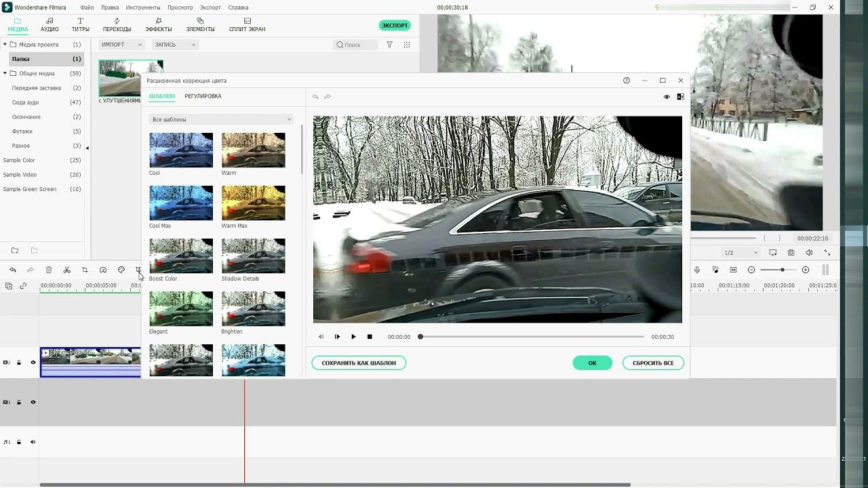Toggle the eye preview icon in color dialog
The image size is (868, 488).
tap(667, 97)
